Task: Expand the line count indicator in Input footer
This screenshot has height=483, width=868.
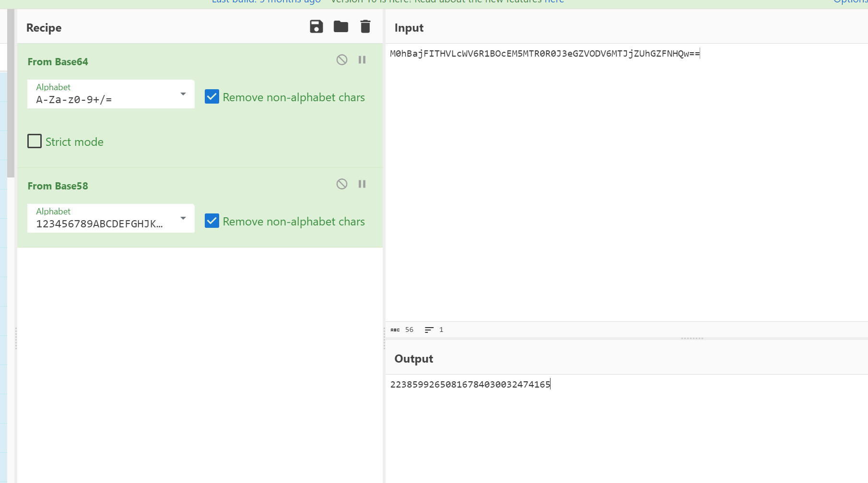Action: pyautogui.click(x=430, y=330)
